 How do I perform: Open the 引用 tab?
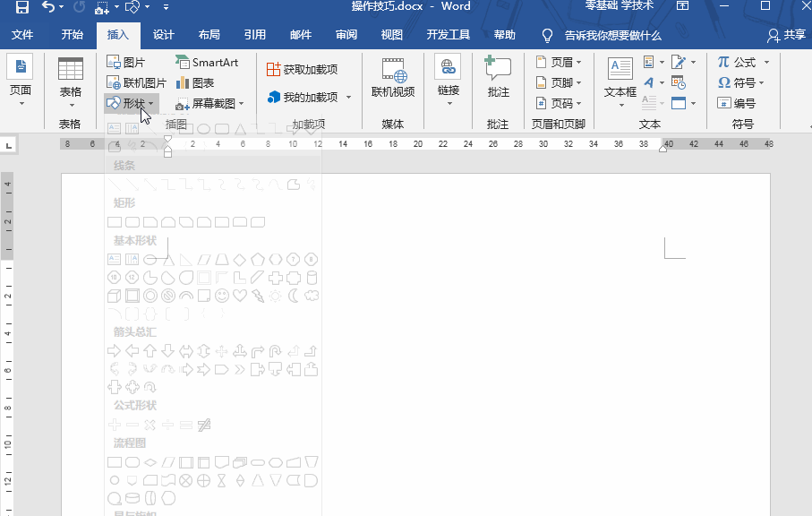click(x=255, y=35)
